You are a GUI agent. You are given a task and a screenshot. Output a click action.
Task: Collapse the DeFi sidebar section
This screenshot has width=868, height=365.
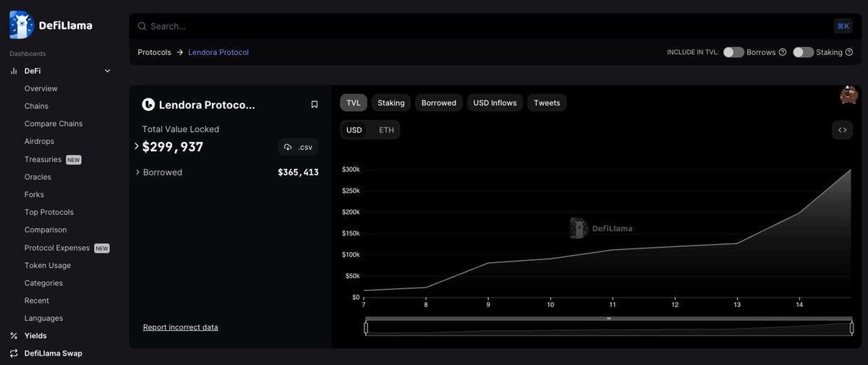point(108,71)
